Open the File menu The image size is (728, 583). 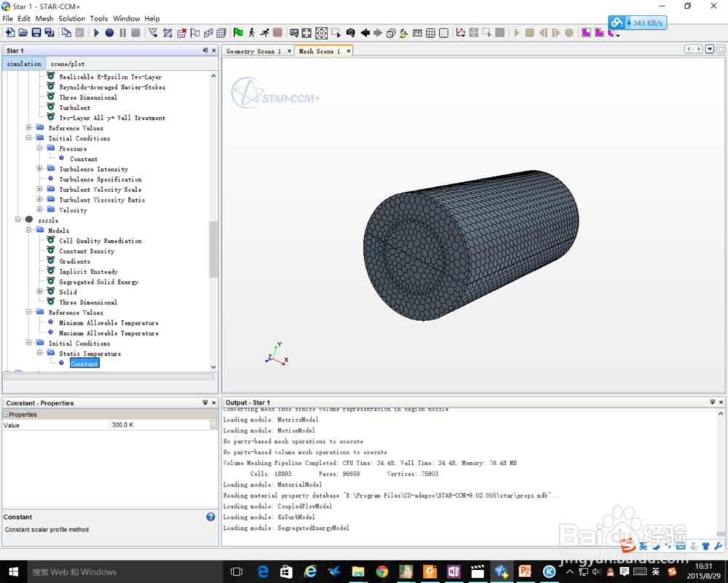coord(7,19)
